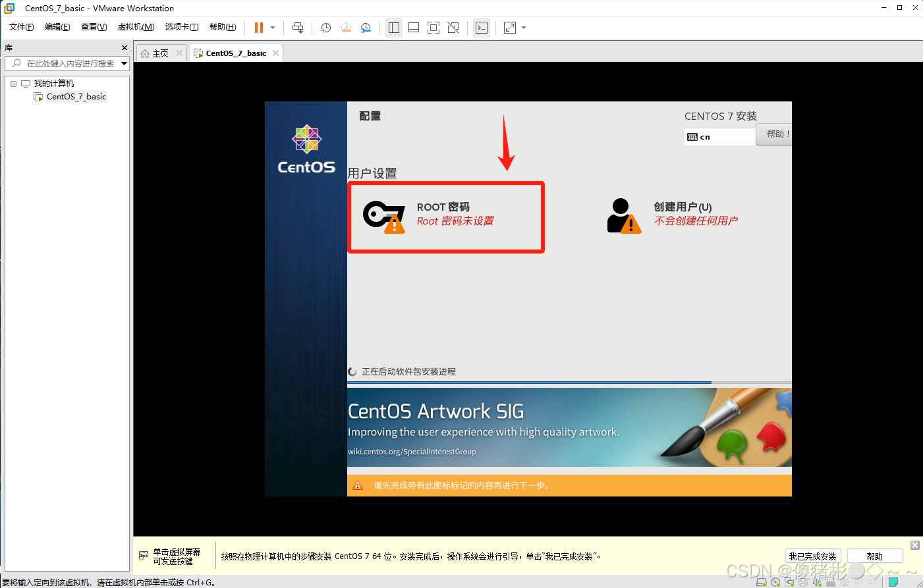Image resolution: width=923 pixels, height=588 pixels.
Task: Click the cn keyboard layout indicator
Action: 719,137
